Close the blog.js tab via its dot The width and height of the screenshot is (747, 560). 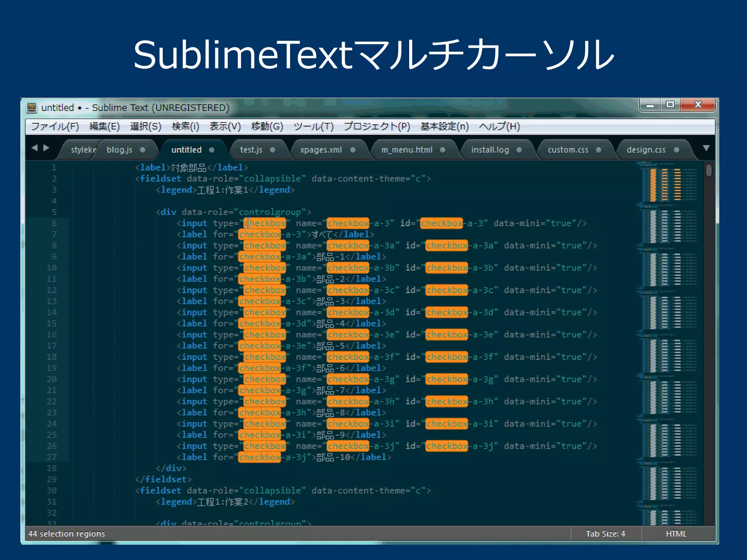(x=143, y=150)
